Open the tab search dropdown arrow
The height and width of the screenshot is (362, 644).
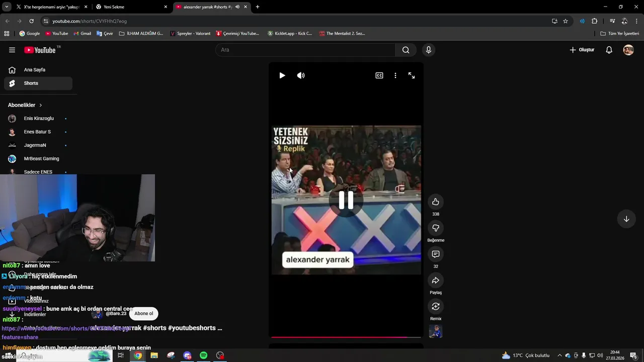pos(7,7)
